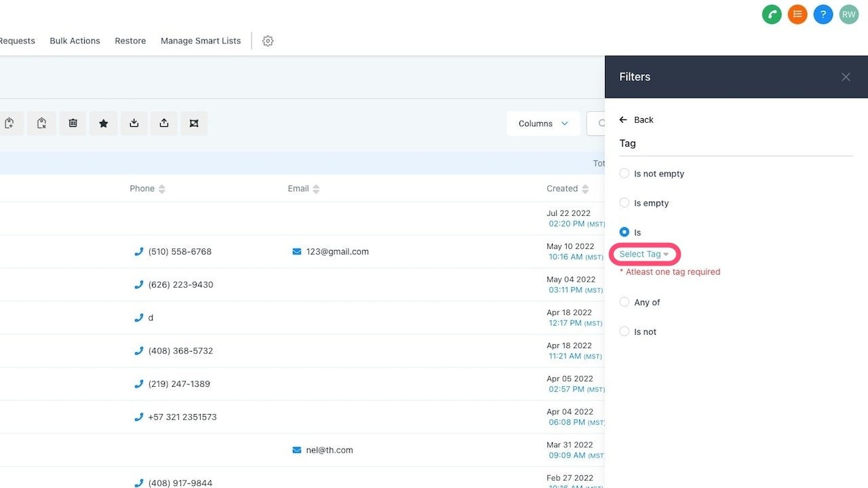Open the Requests tab
This screenshot has width=868, height=488.
[17, 41]
